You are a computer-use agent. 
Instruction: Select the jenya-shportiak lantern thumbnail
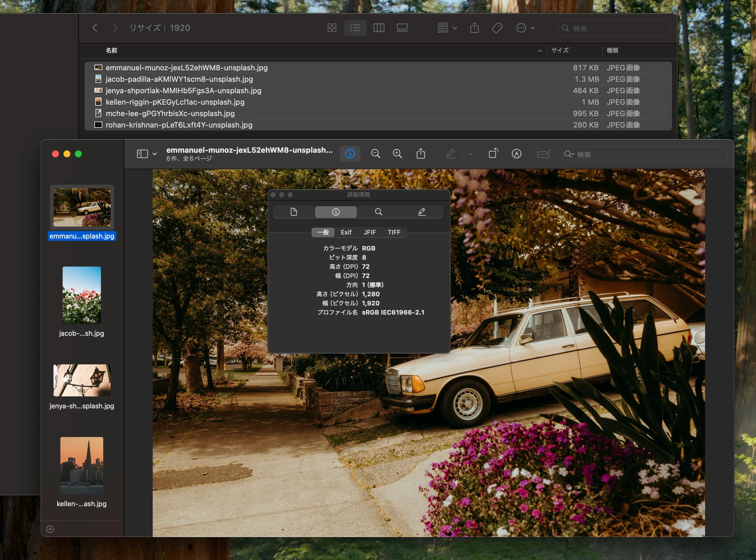click(x=82, y=380)
